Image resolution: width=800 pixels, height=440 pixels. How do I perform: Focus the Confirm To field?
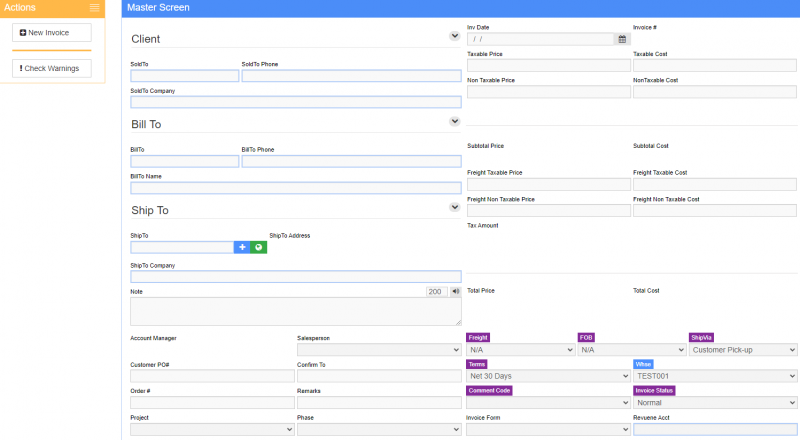tap(379, 376)
